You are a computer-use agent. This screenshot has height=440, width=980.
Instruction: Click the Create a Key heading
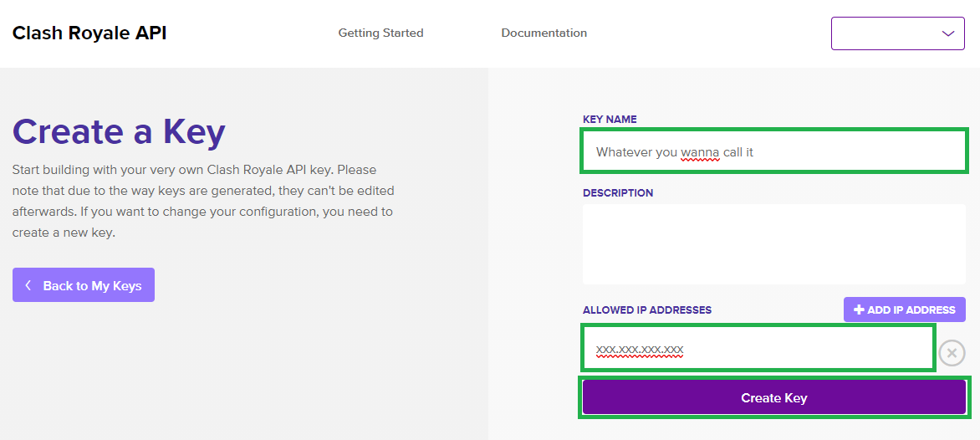pos(119,132)
